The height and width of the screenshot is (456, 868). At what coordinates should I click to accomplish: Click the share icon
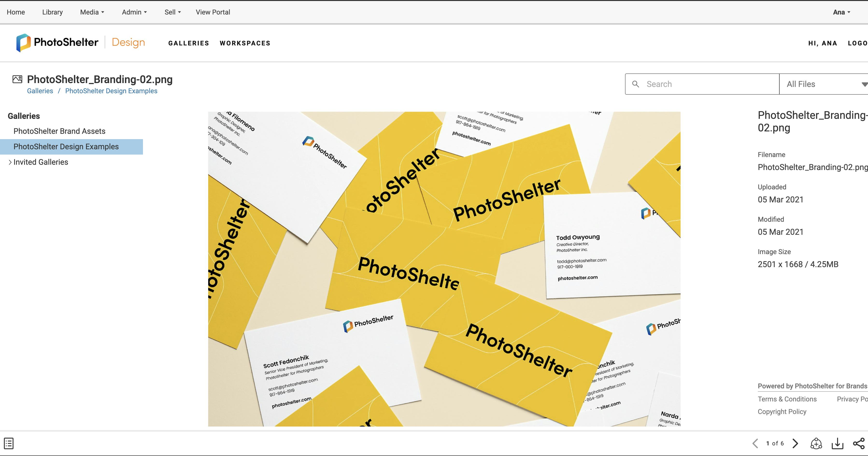pyautogui.click(x=859, y=443)
